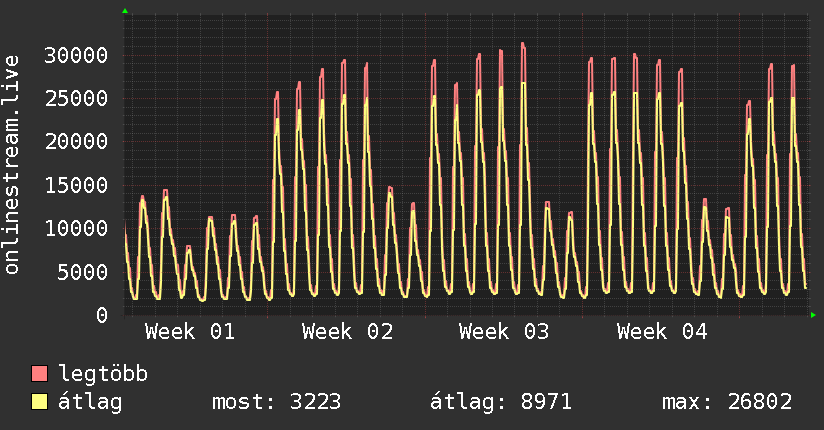Click the green arrow atop the y-axis
824x430 pixels.
pyautogui.click(x=125, y=11)
